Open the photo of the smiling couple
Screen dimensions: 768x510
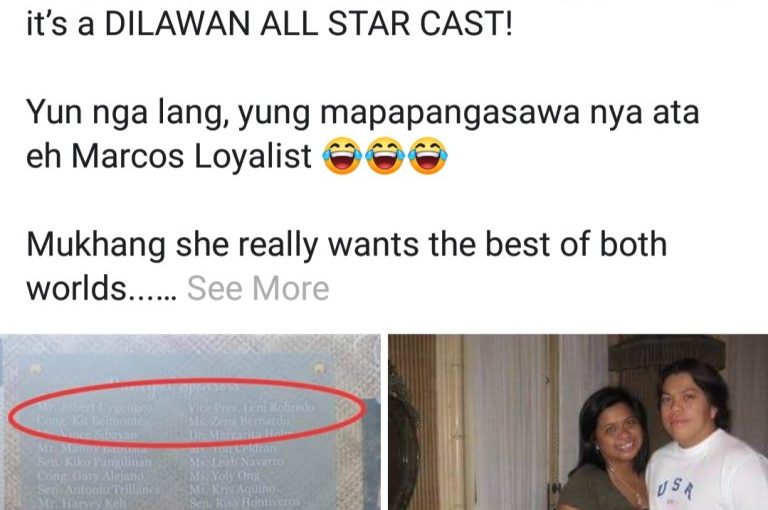(578, 422)
